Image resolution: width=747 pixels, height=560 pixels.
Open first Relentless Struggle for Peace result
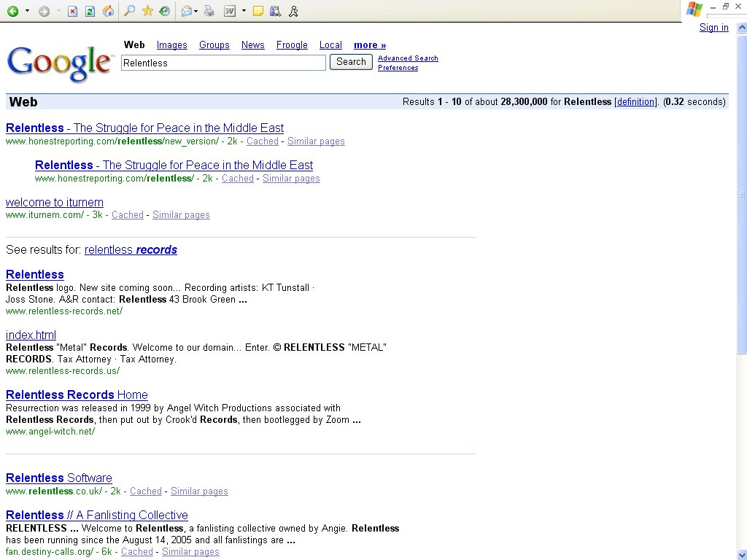point(145,128)
